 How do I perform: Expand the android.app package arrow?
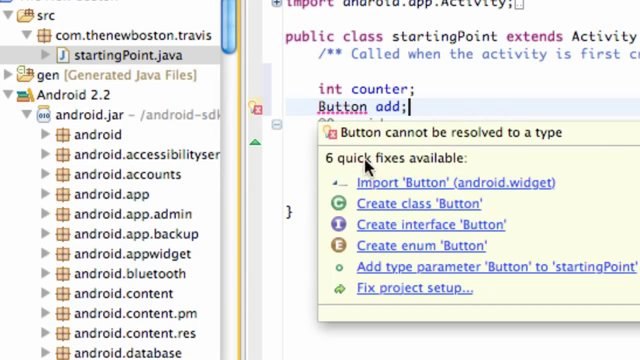pos(45,194)
